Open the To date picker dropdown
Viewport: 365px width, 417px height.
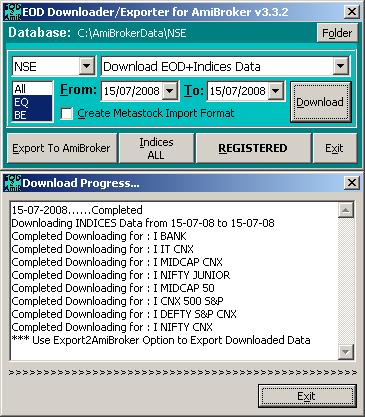(x=276, y=91)
